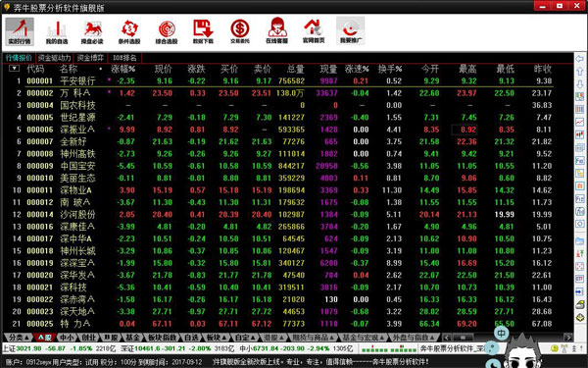This screenshot has height=368, width=588.
Task: Select the 自选 bottom tab
Action: pyautogui.click(x=191, y=338)
